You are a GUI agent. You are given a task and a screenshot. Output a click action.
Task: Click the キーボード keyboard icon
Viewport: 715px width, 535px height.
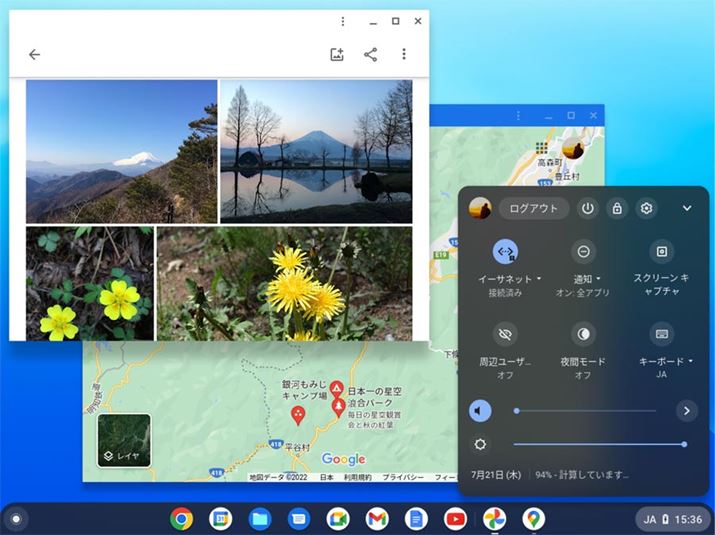[662, 334]
